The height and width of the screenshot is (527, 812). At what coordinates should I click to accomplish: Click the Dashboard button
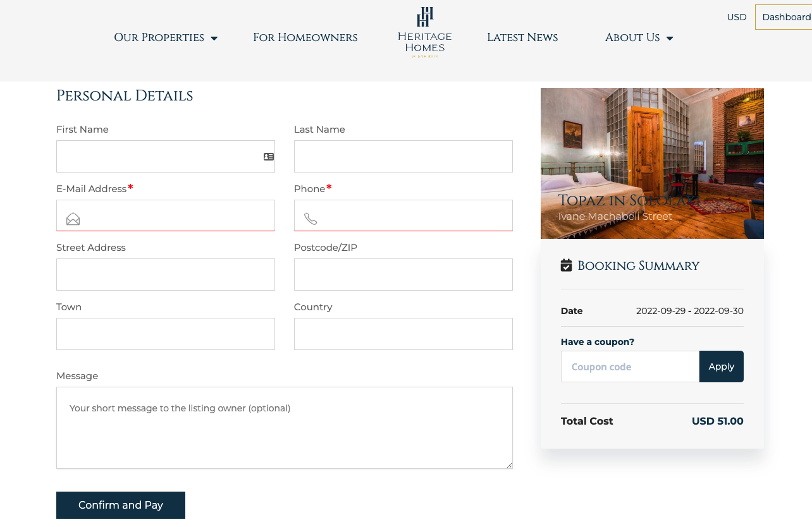(x=784, y=17)
